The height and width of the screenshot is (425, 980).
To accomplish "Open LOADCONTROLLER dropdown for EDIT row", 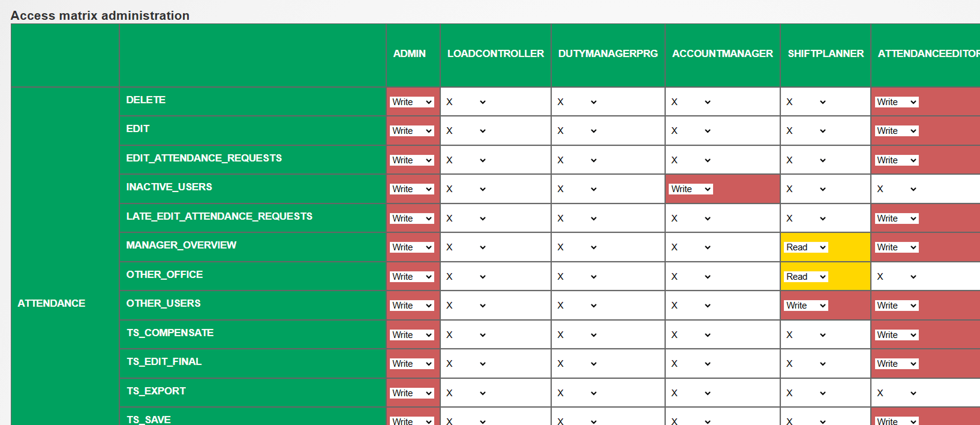I will pos(466,131).
